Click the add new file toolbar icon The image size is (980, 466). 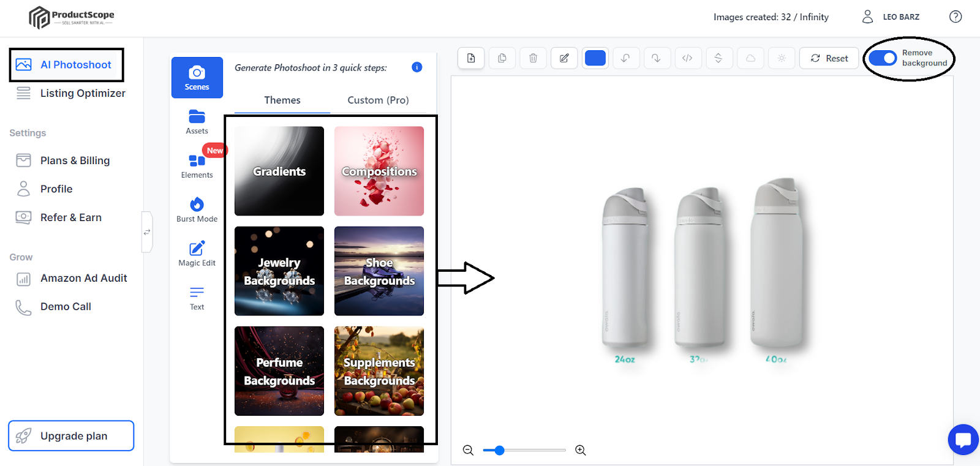(471, 58)
